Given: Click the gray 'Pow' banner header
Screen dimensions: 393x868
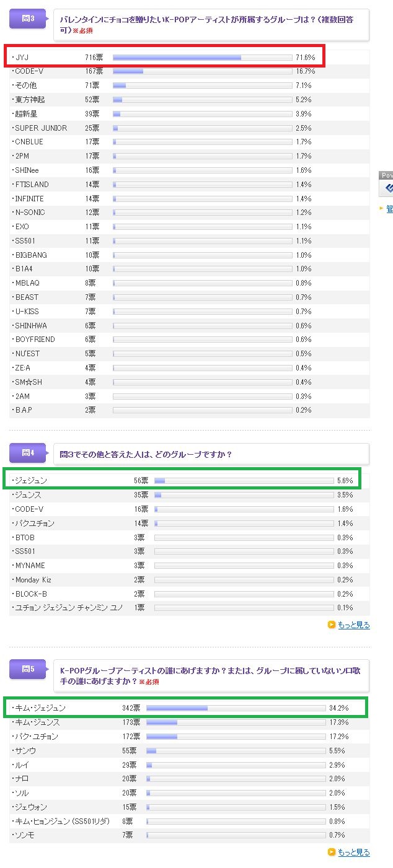Looking at the screenshot, I should click(386, 175).
